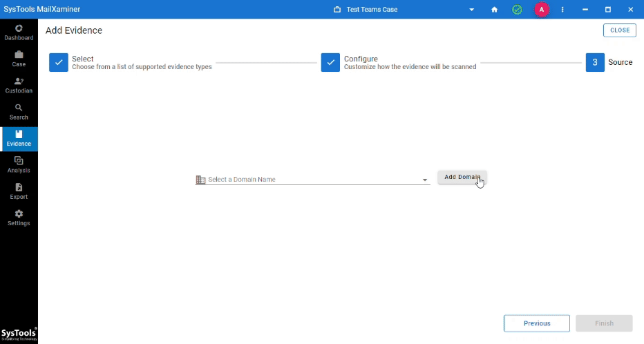Click the Add Domain button
The height and width of the screenshot is (344, 644).
[462, 177]
